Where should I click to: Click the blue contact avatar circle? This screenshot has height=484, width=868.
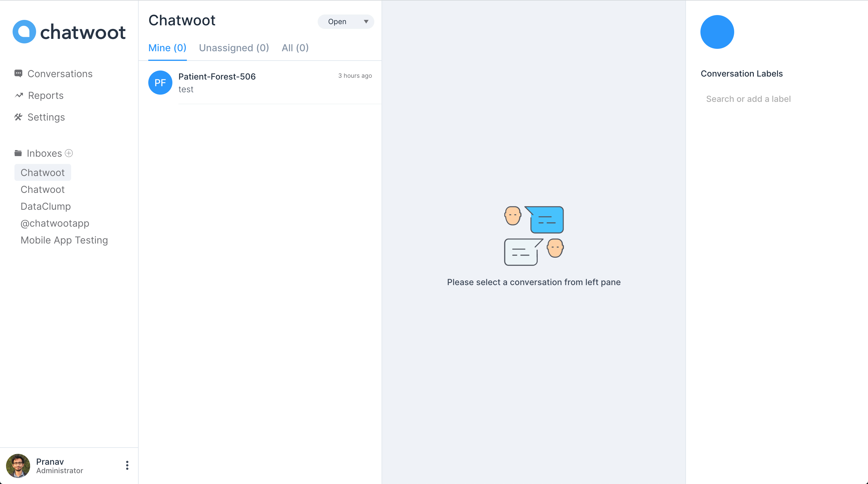click(717, 31)
